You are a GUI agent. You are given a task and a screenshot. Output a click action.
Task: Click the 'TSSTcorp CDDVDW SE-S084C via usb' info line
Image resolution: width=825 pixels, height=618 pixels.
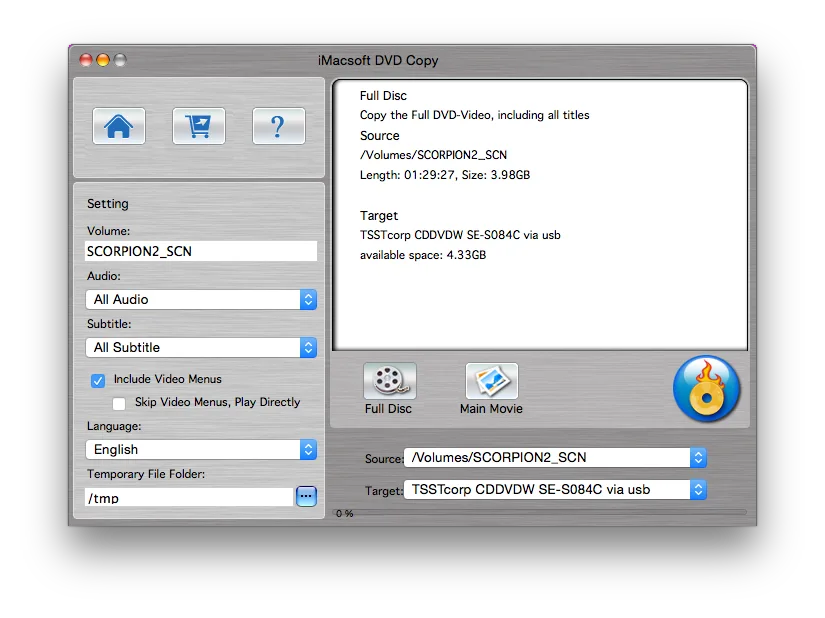tap(460, 235)
